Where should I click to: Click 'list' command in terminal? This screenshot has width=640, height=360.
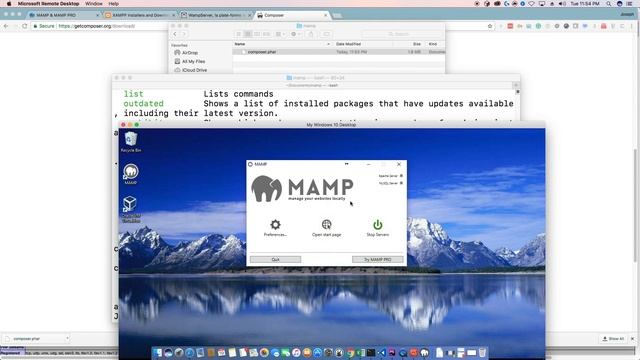click(133, 94)
